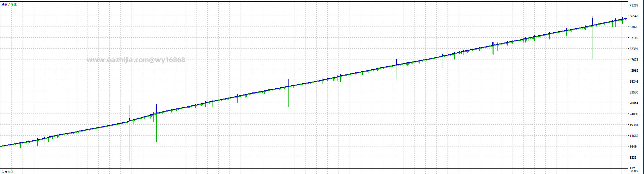The height and width of the screenshot is (174, 644).
Task: Click the 24098 axis value
Action: 634,114
